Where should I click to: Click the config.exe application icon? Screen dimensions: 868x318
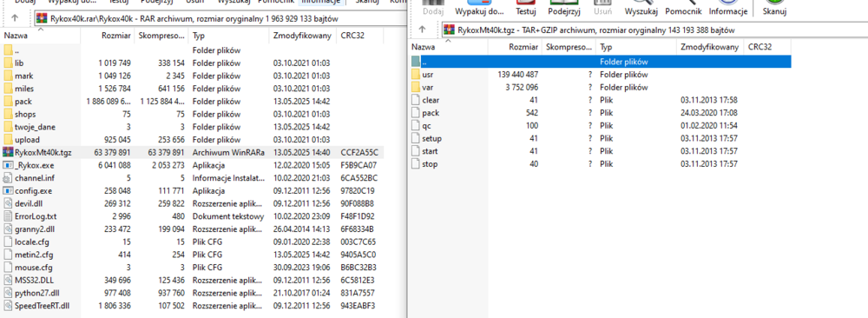[8, 190]
